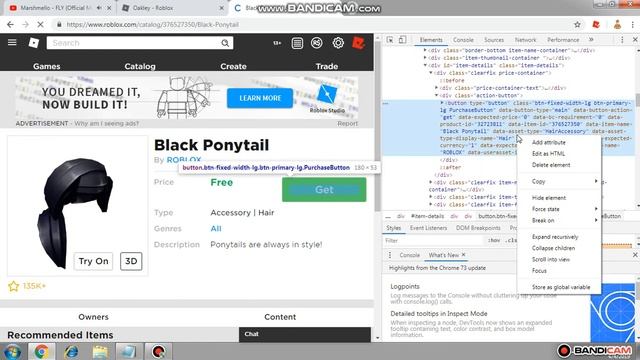Screen dimensions: 640x360
Task: Stop loading the page
Action: coord(40,24)
